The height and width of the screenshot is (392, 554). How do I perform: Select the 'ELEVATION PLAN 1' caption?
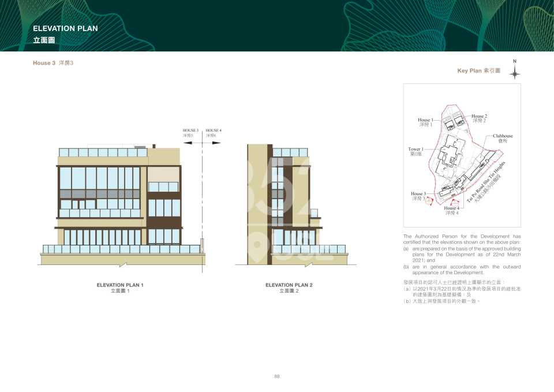[120, 285]
